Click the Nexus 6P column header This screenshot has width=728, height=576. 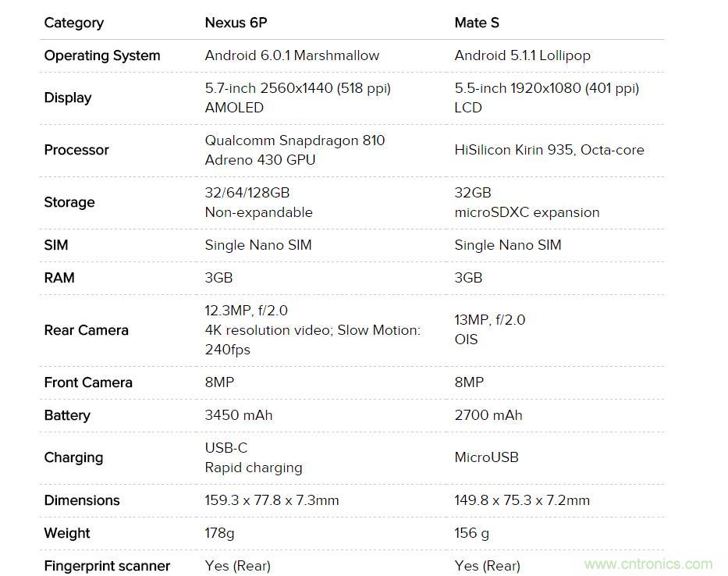(x=236, y=23)
